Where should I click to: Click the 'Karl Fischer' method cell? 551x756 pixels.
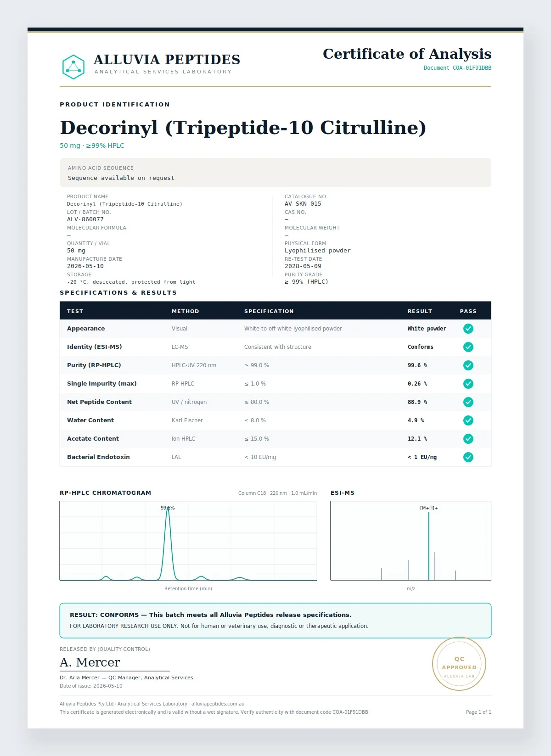pos(187,420)
